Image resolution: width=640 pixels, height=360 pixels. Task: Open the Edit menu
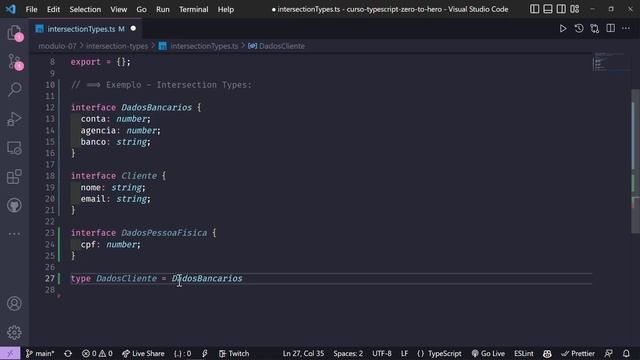pyautogui.click(x=53, y=9)
